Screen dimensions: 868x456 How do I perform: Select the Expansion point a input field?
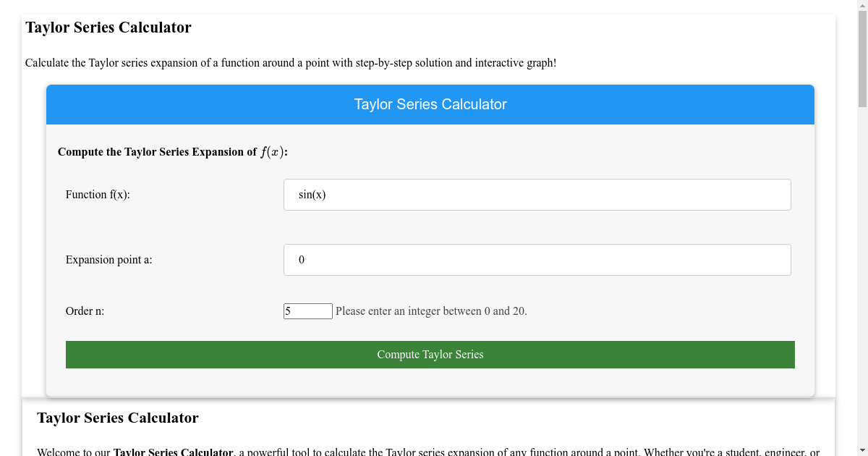tap(537, 259)
